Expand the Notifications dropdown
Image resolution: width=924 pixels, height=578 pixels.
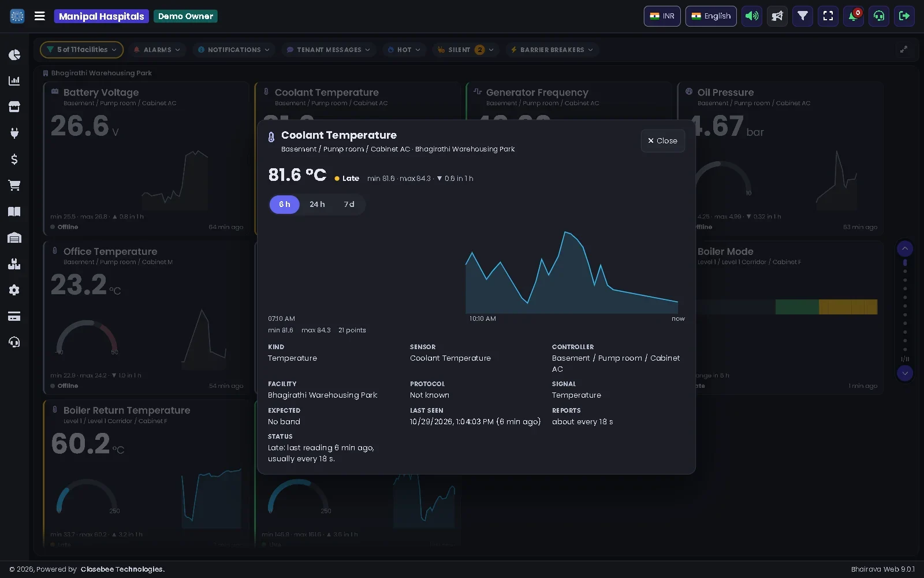[234, 50]
